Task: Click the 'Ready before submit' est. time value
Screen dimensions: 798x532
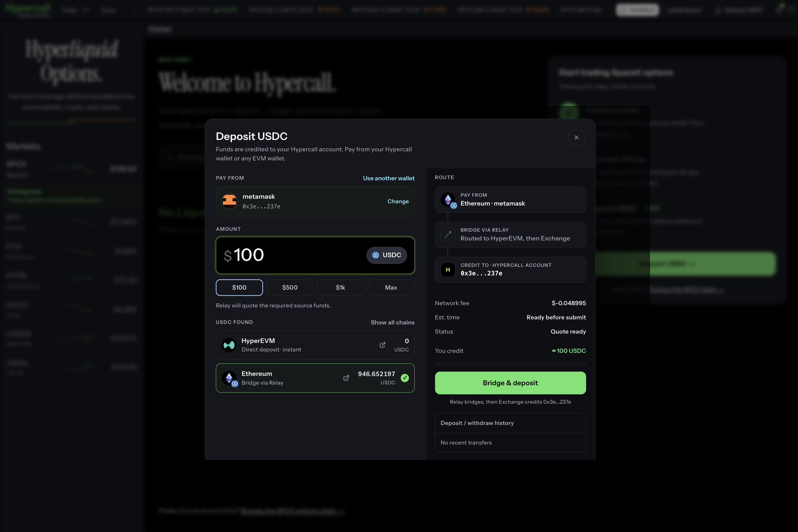Action: coord(556,317)
